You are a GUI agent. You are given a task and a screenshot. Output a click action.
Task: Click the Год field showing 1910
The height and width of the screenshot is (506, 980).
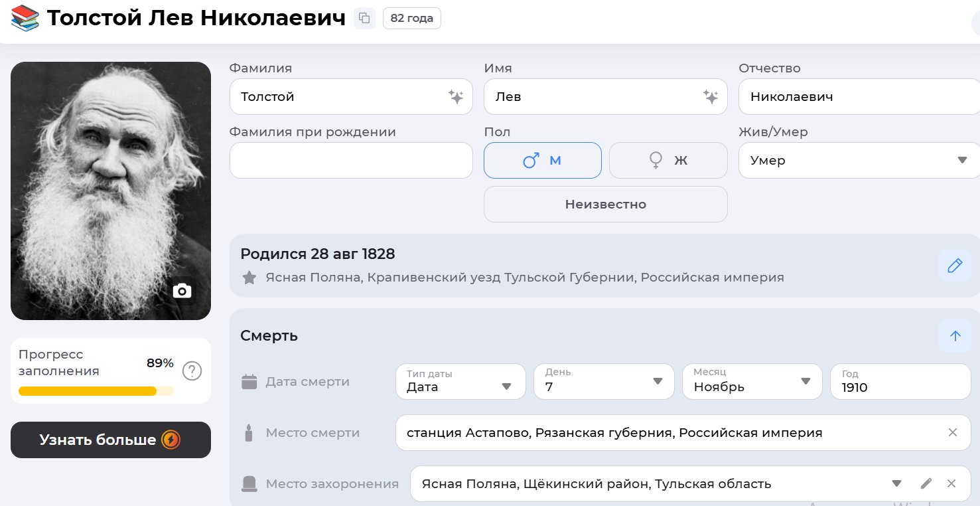[901, 381]
